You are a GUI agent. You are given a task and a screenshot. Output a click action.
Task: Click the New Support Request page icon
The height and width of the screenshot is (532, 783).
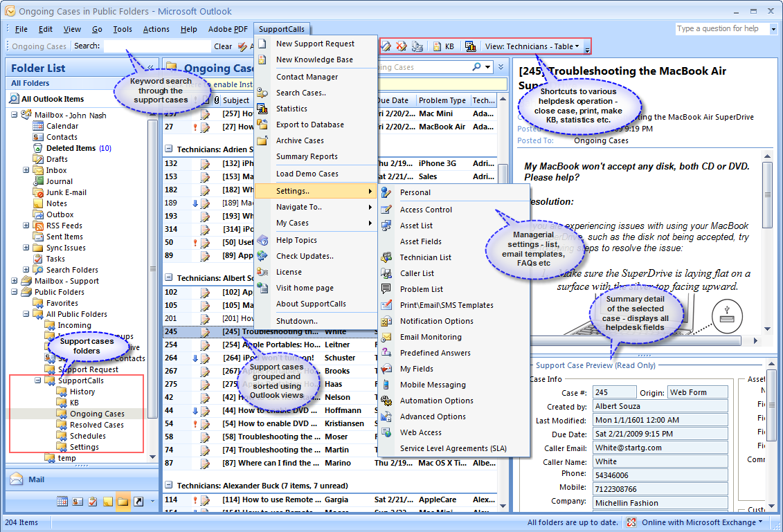(262, 44)
